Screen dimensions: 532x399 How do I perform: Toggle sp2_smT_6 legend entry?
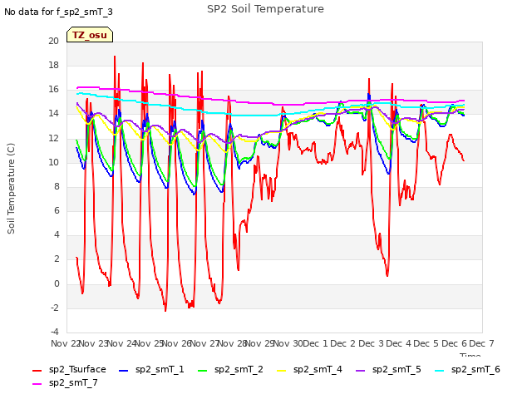coord(467,369)
